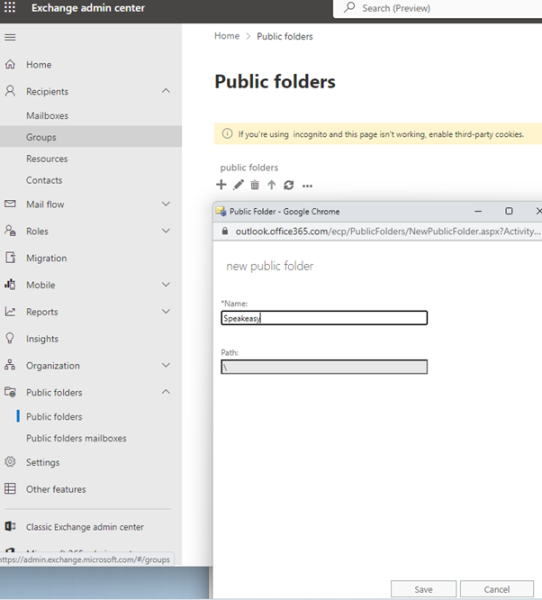
Task: Open more options ellipsis in toolbar
Action: (307, 186)
